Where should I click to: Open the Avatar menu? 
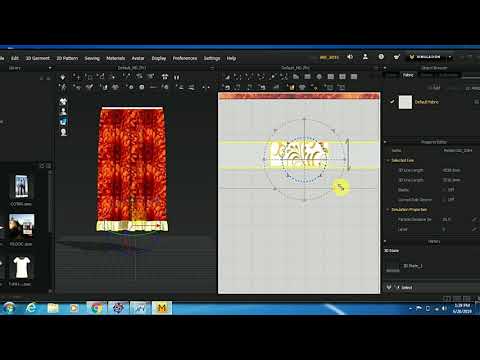point(138,58)
